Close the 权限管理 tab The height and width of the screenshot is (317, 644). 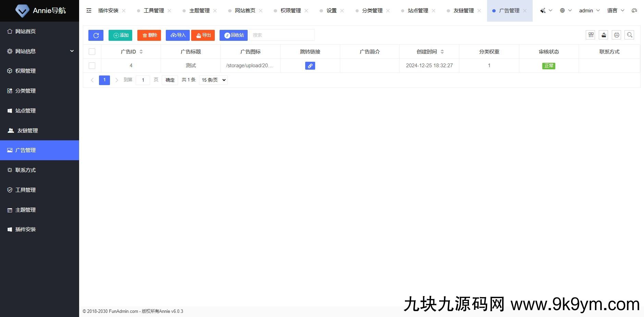[x=306, y=11]
